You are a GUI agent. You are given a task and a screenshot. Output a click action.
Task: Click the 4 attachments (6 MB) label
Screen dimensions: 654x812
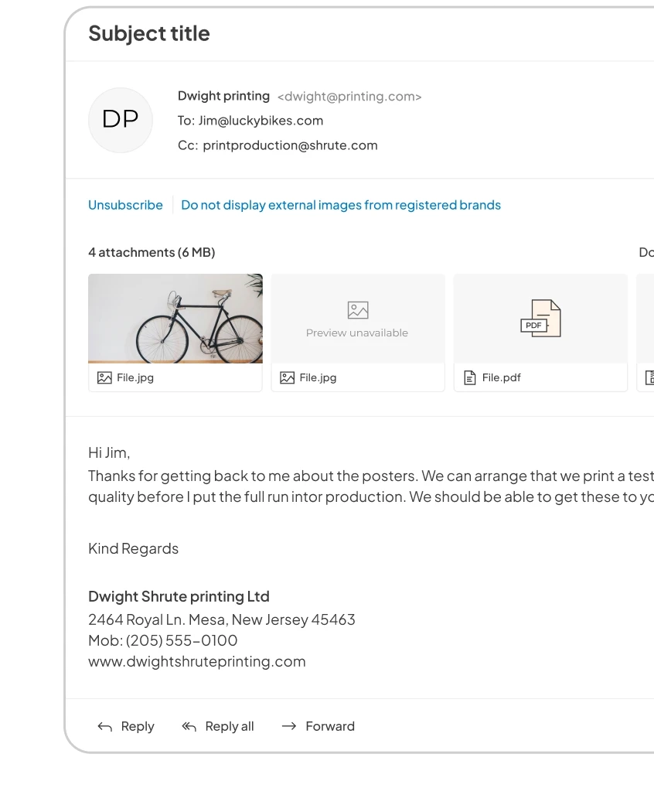point(152,252)
